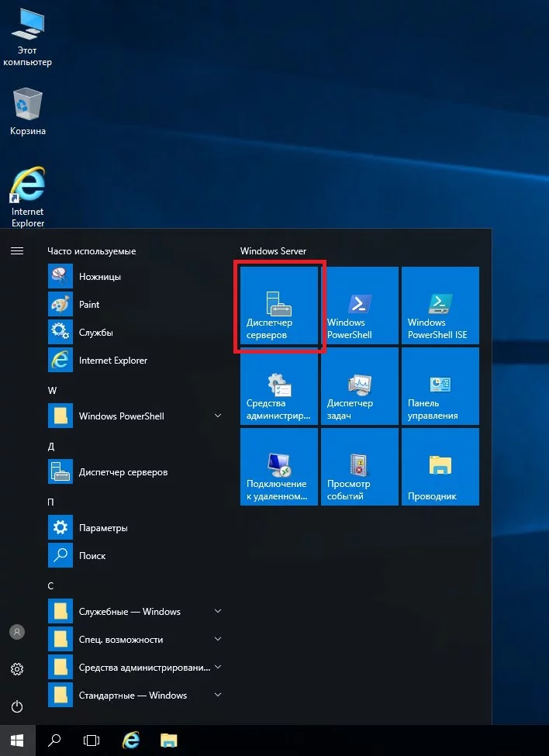This screenshot has height=756, width=549.
Task: Launch Paint from frequently used list
Action: [135, 305]
